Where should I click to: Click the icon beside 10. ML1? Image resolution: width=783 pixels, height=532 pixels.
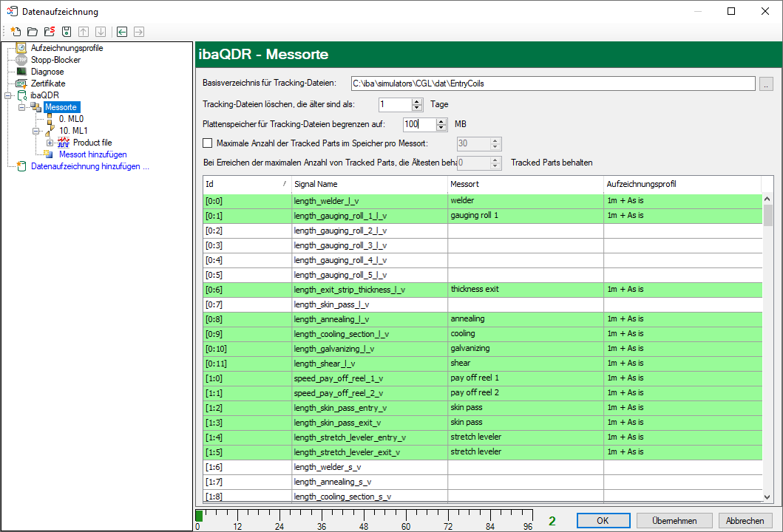coord(50,131)
